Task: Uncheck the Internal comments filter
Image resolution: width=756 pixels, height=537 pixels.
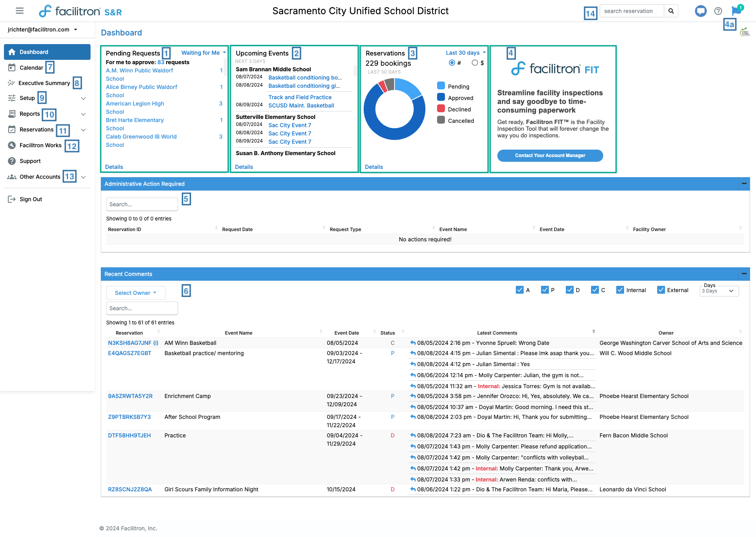Action: pyautogui.click(x=620, y=290)
